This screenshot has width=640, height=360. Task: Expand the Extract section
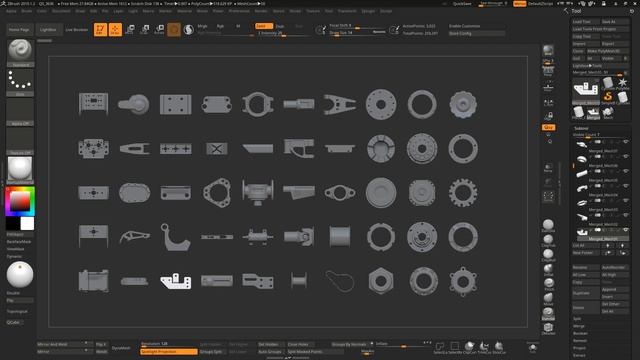pyautogui.click(x=579, y=356)
